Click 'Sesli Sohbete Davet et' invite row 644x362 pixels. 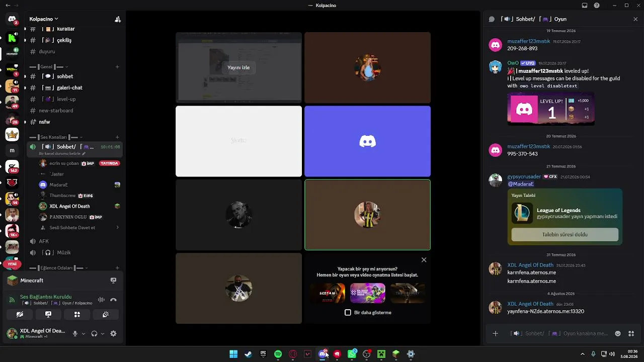pyautogui.click(x=80, y=228)
